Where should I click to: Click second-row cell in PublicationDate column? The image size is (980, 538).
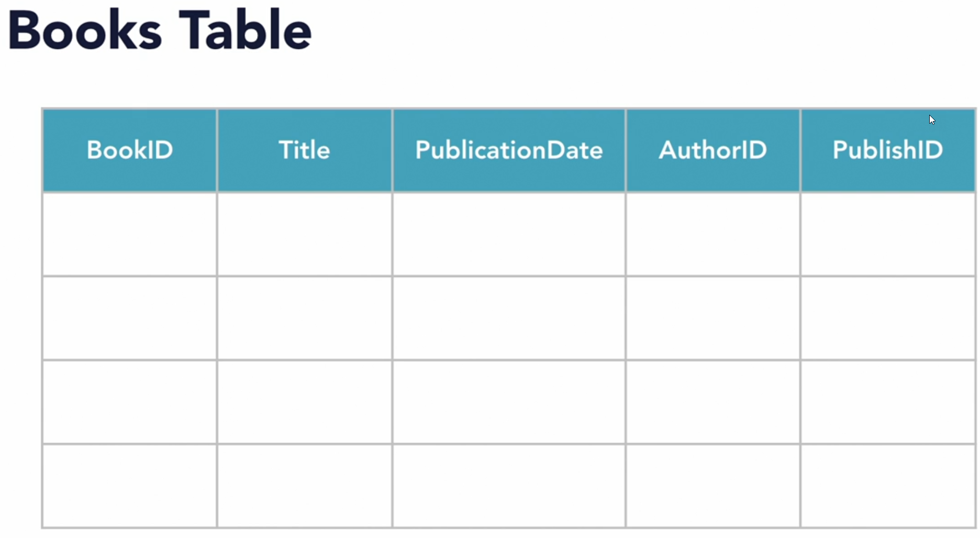coord(509,318)
